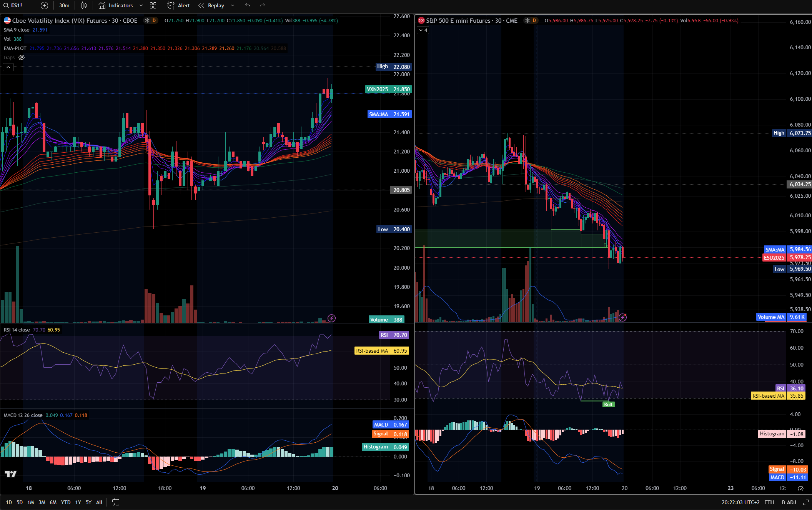The width and height of the screenshot is (812, 510).
Task: Open the layout grid selector
Action: [153, 5]
